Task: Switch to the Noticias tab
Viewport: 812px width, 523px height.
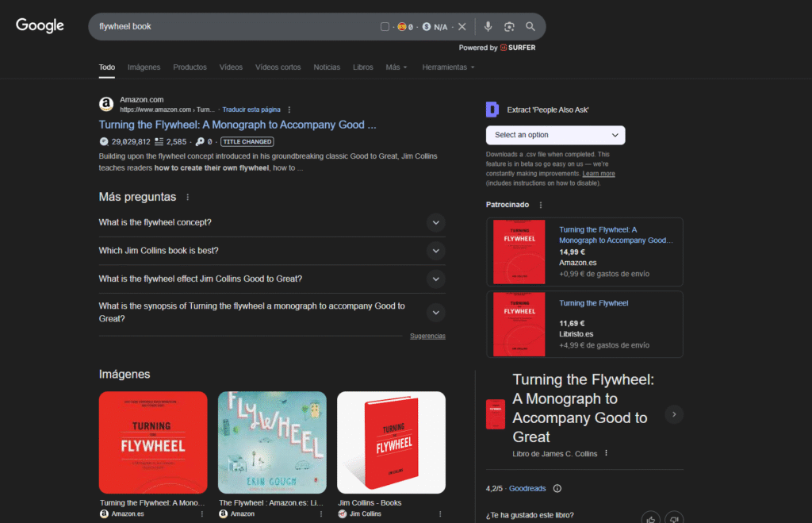Action: (x=327, y=67)
